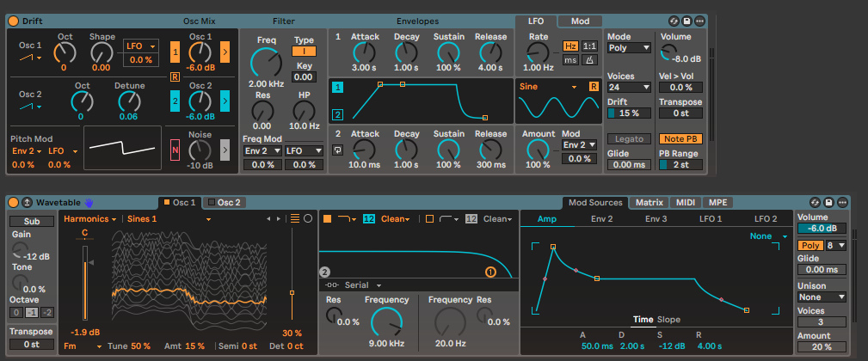Open the MIDI tab

point(686,202)
